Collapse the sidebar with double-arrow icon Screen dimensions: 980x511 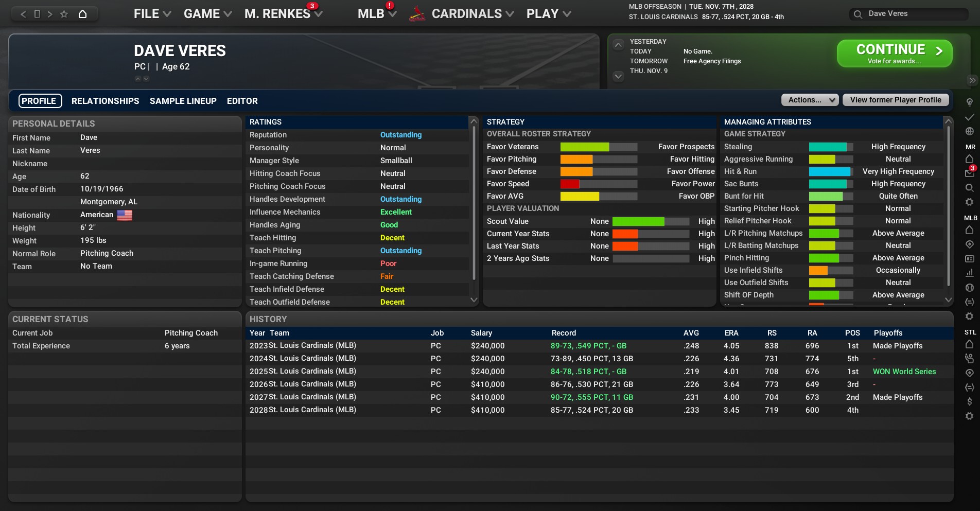tap(972, 80)
